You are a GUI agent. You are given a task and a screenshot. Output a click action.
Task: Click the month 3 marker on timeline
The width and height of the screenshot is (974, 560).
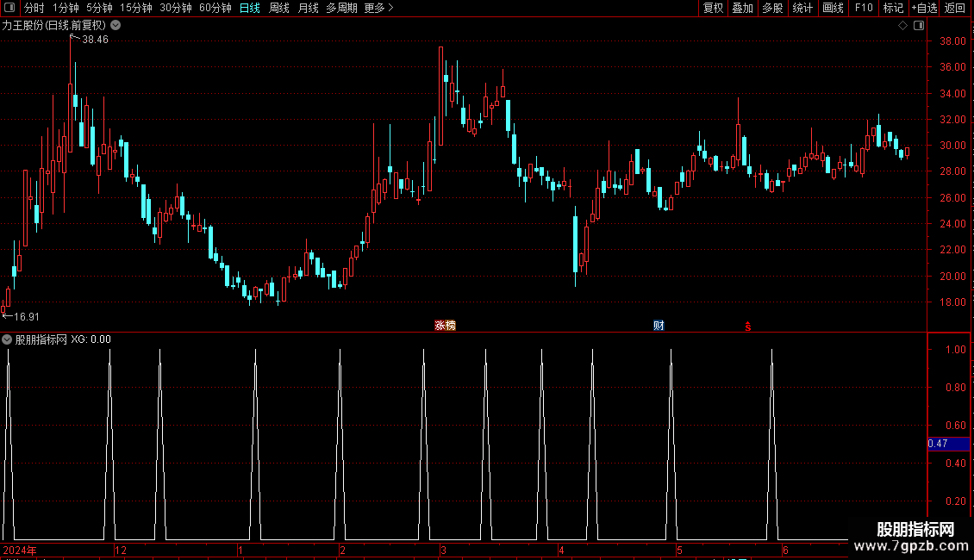tap(443, 550)
